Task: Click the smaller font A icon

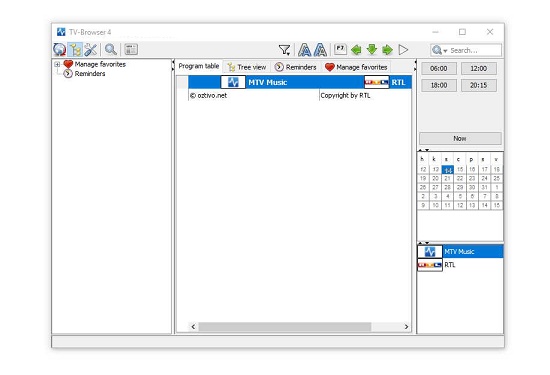Action: coord(320,50)
